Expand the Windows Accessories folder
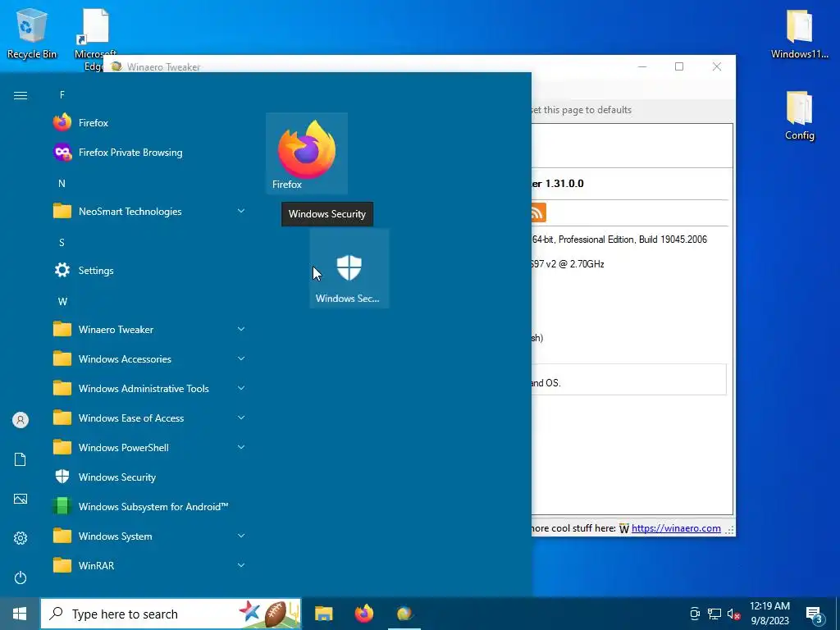The image size is (840, 630). click(150, 359)
